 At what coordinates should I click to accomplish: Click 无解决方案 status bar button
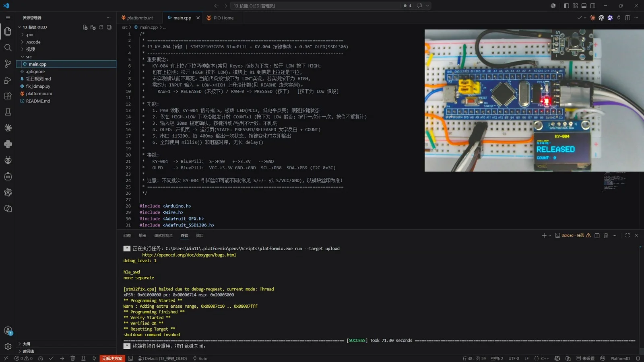pos(112,358)
